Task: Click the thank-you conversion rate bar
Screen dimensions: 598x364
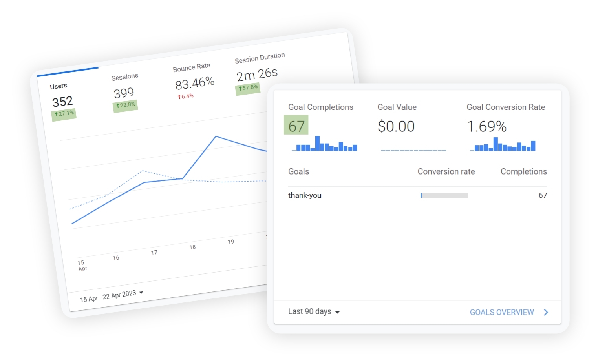Action: [x=444, y=195]
